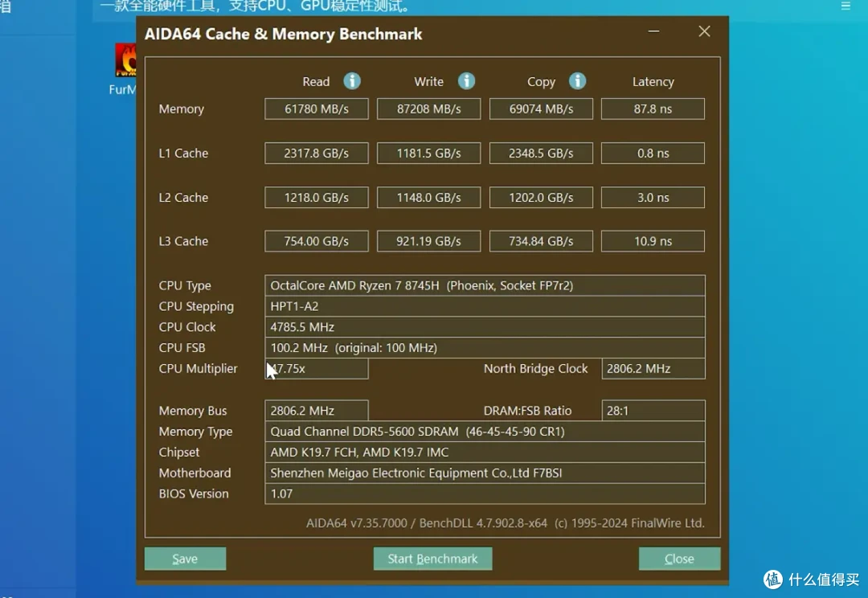The width and height of the screenshot is (868, 598).
Task: Select L3 Cache Latency 10.9 ns
Action: click(653, 241)
